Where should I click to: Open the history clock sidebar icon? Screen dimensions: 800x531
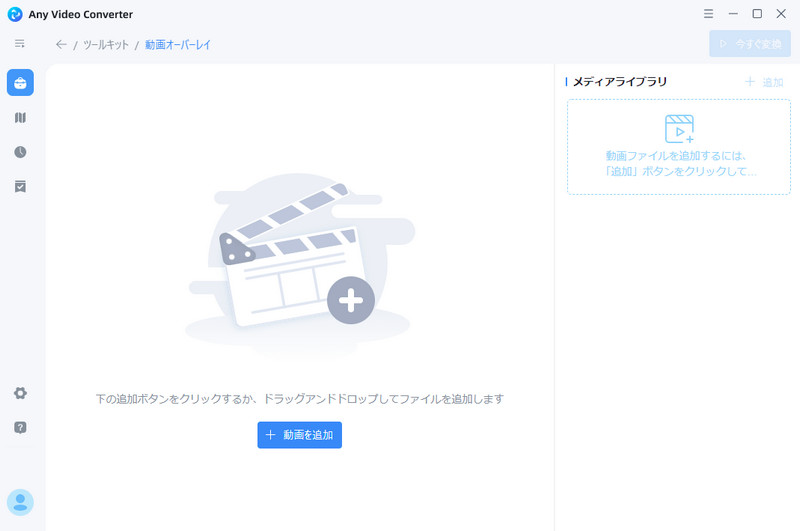coord(20,152)
